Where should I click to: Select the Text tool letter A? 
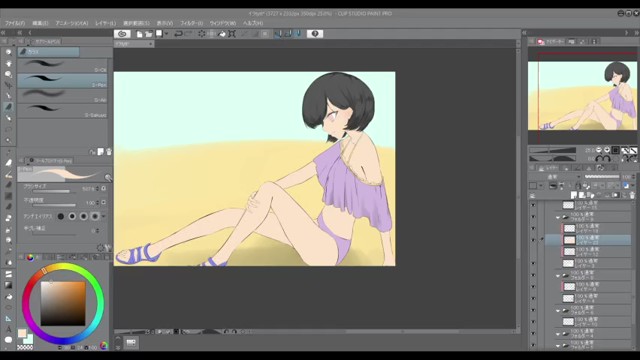pyautogui.click(x=8, y=329)
